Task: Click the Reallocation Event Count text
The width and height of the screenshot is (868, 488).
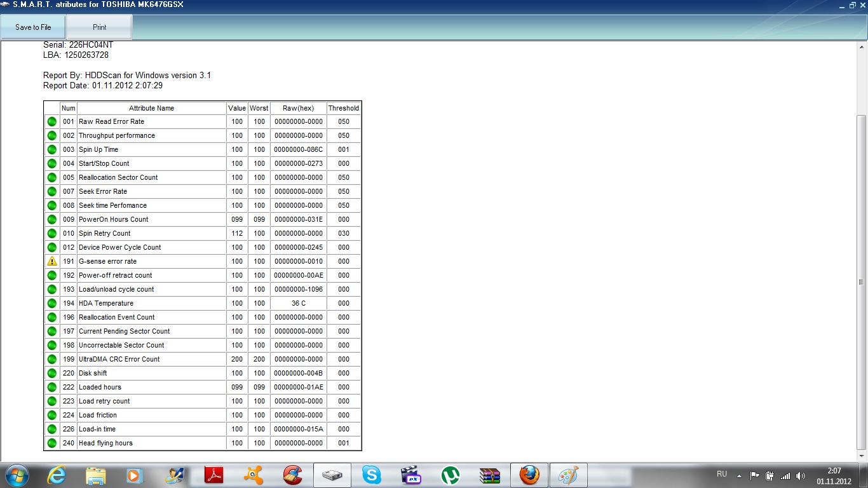Action: 117,317
